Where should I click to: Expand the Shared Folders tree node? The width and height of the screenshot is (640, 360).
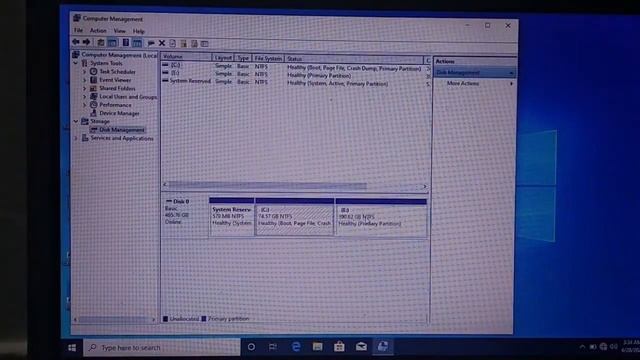84,89
